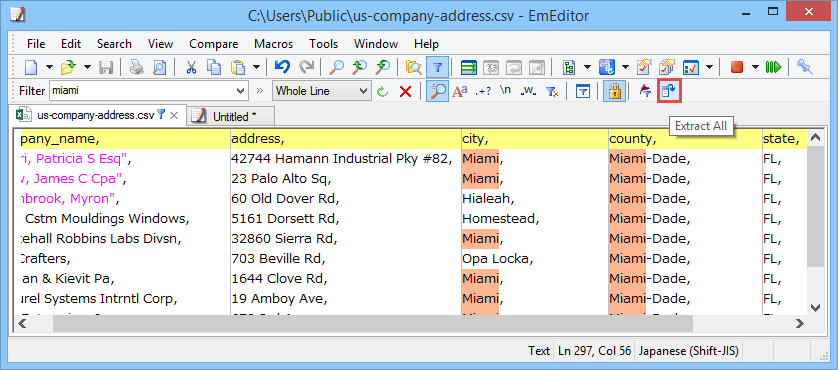
Task: Open the File menu
Action: (36, 44)
